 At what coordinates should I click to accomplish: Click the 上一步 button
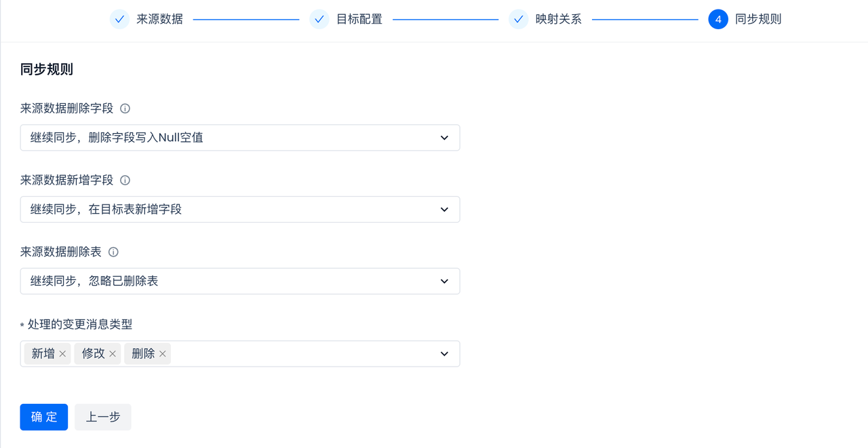click(103, 417)
